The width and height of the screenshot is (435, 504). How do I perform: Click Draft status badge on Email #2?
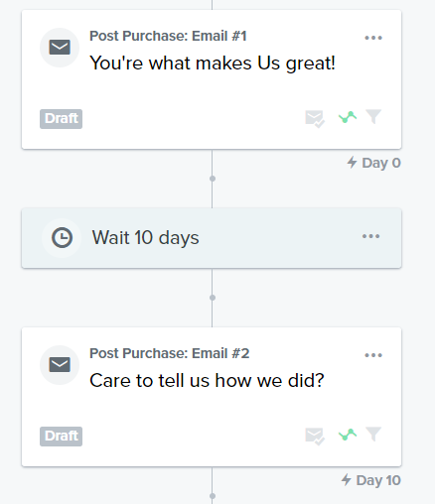[61, 437]
